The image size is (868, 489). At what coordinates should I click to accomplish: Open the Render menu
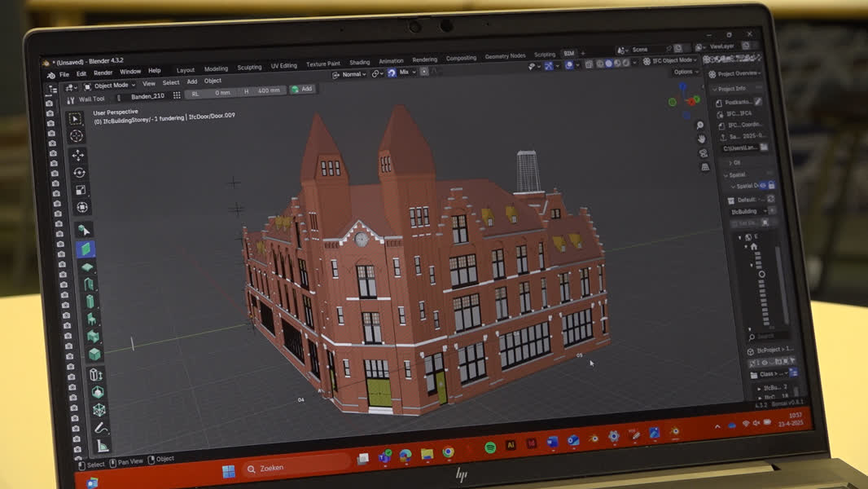(103, 73)
